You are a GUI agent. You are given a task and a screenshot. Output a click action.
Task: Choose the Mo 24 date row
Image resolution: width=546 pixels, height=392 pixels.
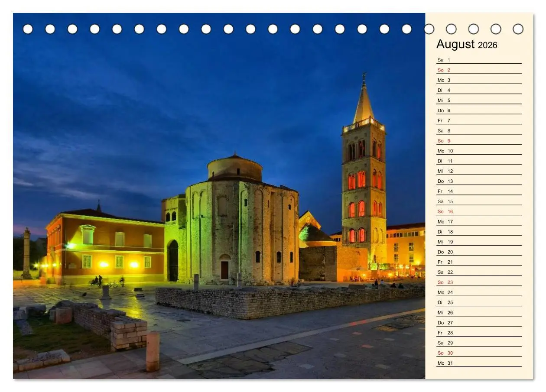tap(479, 292)
